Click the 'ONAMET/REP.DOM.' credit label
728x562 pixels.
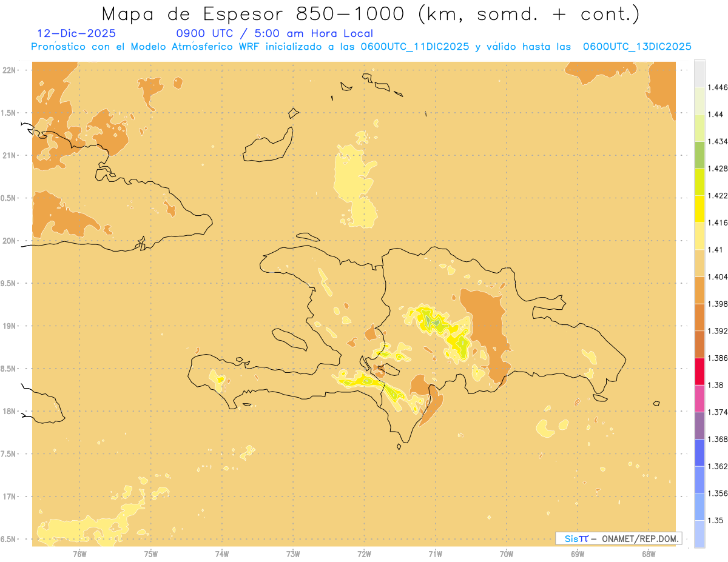tap(640, 538)
